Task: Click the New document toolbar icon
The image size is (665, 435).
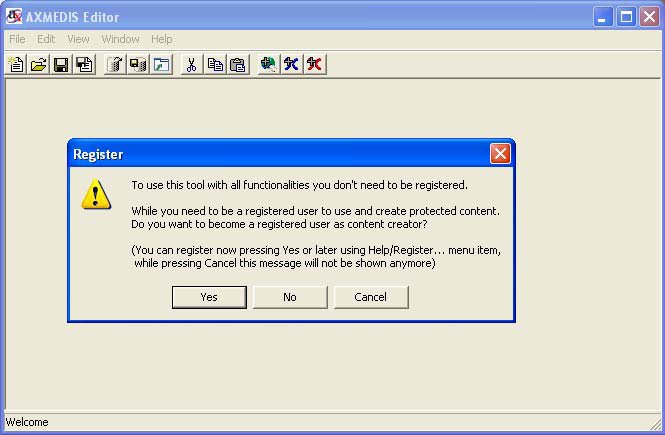Action: [x=17, y=65]
